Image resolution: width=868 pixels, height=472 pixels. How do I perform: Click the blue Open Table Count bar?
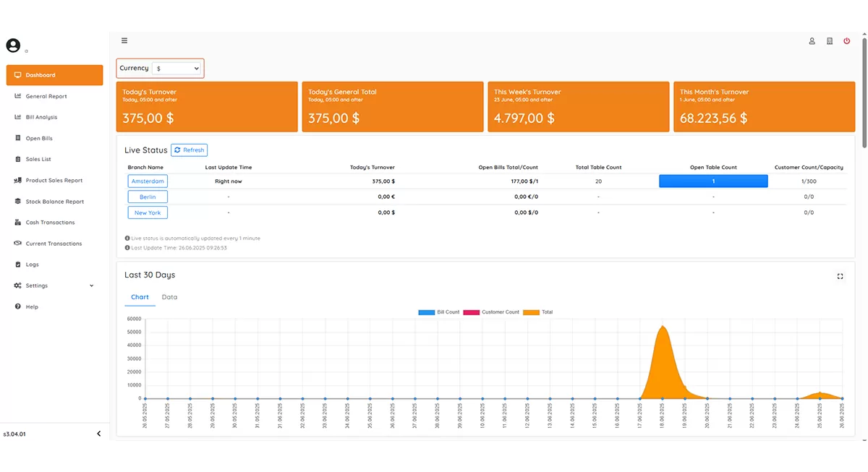coord(713,181)
